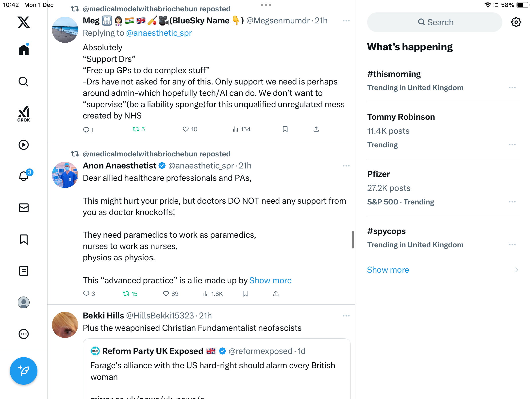Open Messages envelope in sidebar

tap(24, 208)
